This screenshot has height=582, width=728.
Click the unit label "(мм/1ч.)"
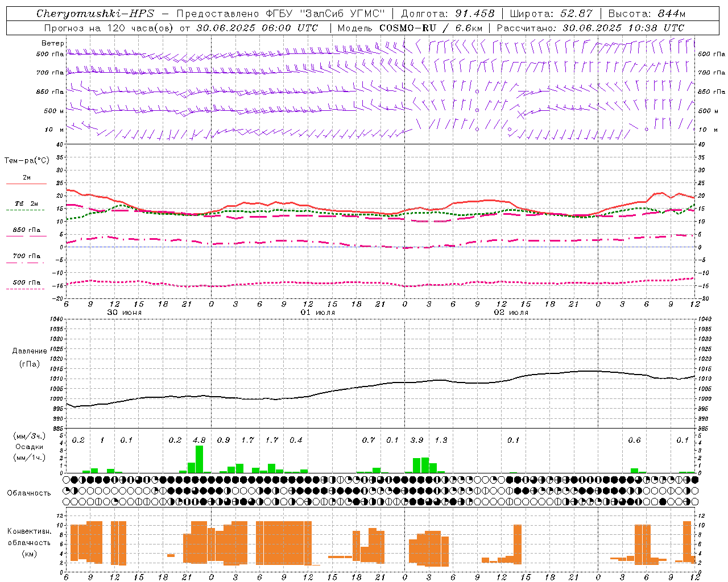(29, 458)
